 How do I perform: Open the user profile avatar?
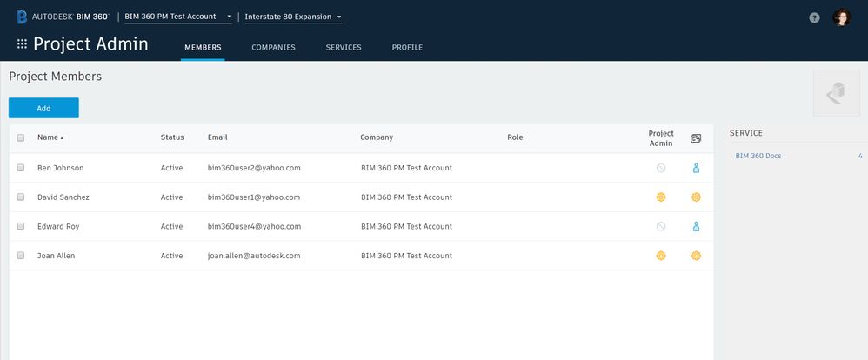841,17
